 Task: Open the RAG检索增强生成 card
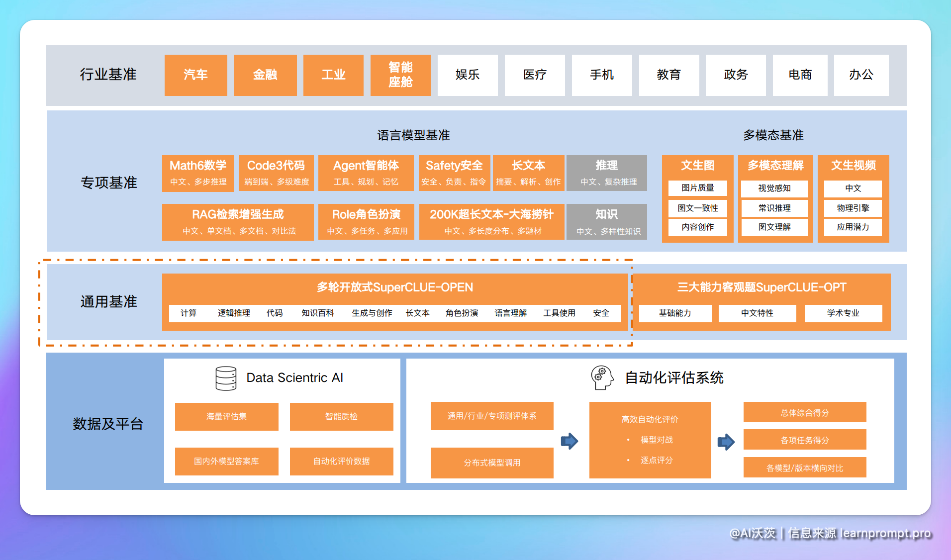tap(238, 222)
